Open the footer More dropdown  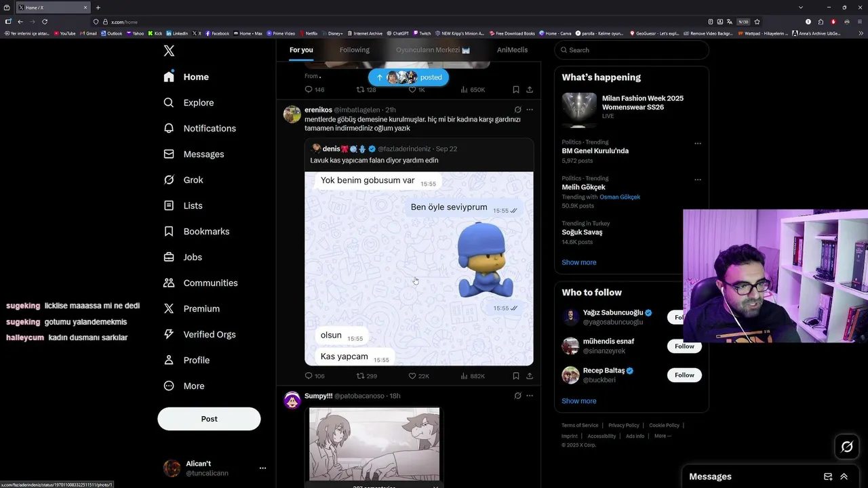663,436
